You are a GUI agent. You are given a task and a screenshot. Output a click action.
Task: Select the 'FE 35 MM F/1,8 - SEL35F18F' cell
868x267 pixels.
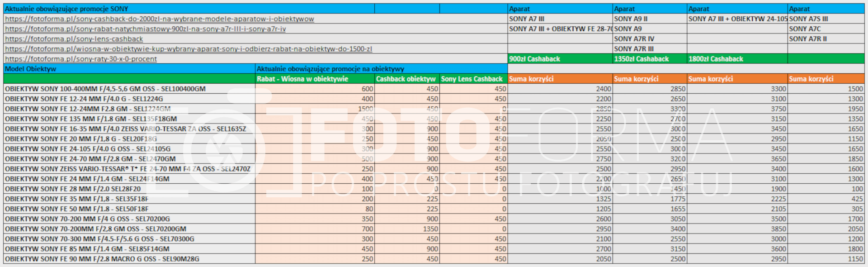pos(129,199)
